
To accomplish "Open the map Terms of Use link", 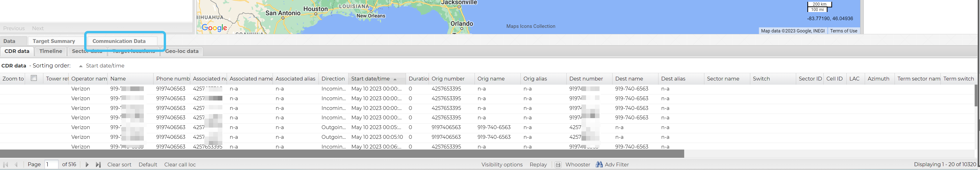I will tap(843, 31).
